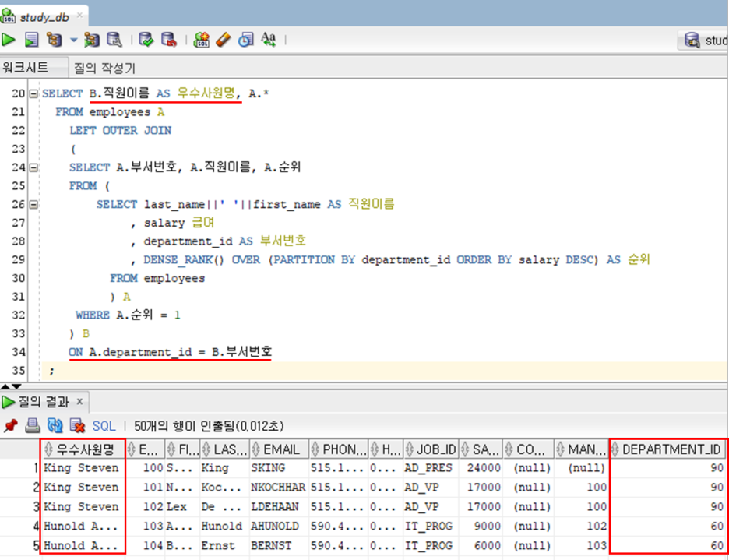Screen dimensions: 729x560
Task: Open the SQL Tuning Advisor icon
Action: pos(114,40)
